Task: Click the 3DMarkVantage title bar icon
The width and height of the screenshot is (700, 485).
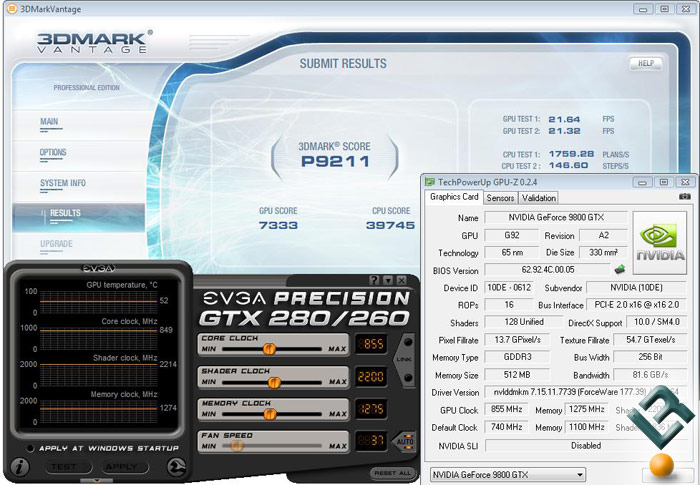Action: pyautogui.click(x=12, y=8)
